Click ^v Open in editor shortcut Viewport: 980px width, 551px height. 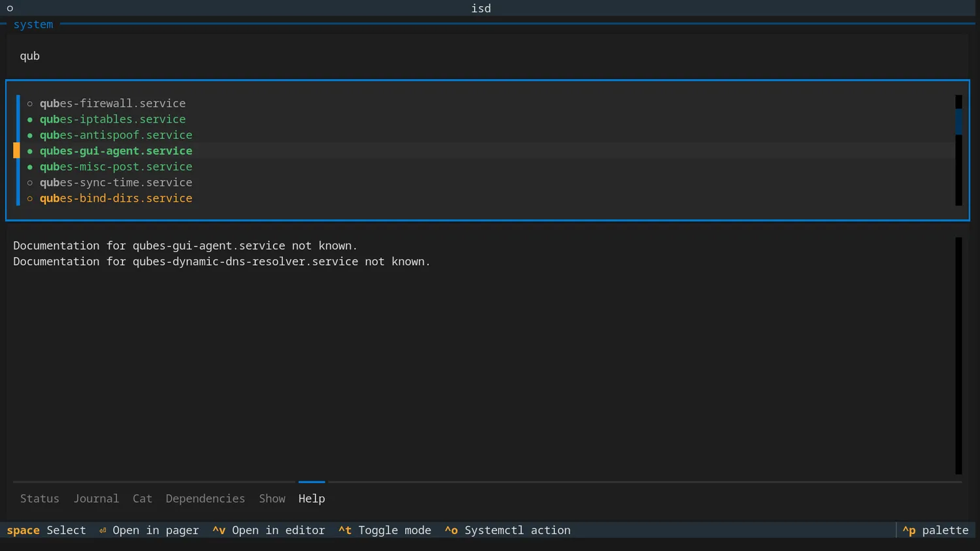[269, 530]
